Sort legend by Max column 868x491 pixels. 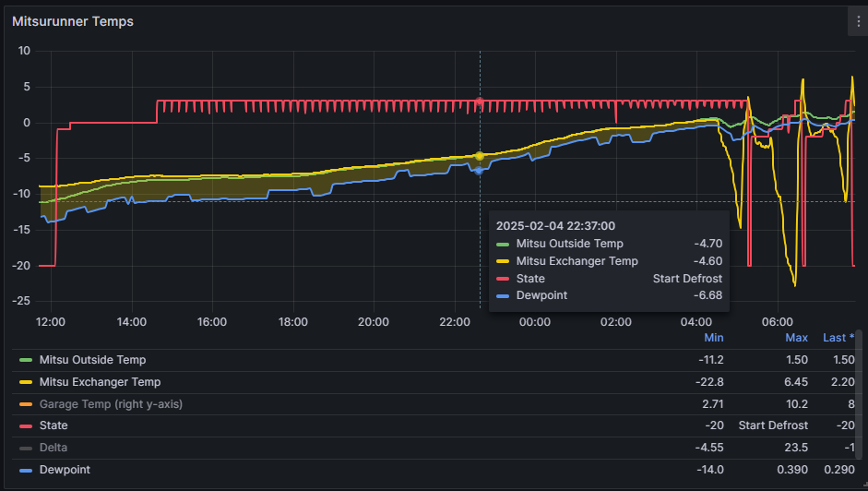(796, 338)
